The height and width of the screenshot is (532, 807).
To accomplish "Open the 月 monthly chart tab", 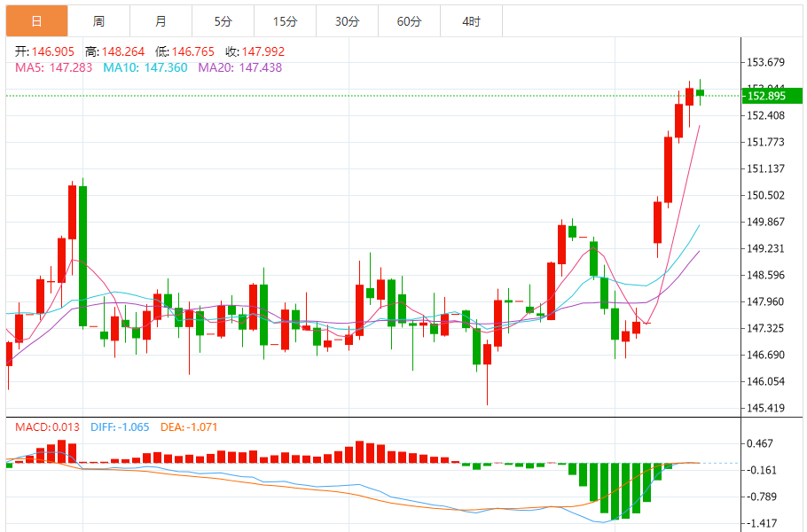I will pyautogui.click(x=160, y=20).
